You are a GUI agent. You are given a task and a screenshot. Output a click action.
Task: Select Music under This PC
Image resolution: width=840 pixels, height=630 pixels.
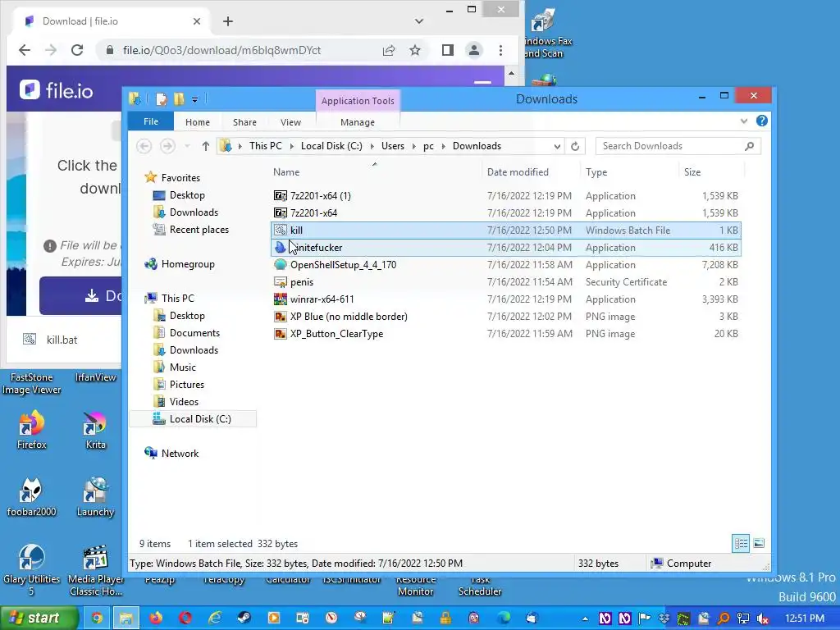182,367
